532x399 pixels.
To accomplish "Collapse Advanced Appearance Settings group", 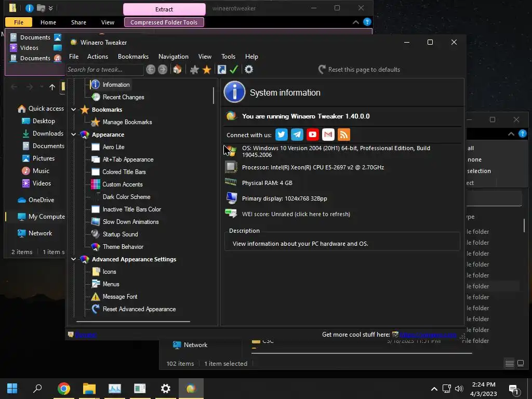I will tap(74, 259).
